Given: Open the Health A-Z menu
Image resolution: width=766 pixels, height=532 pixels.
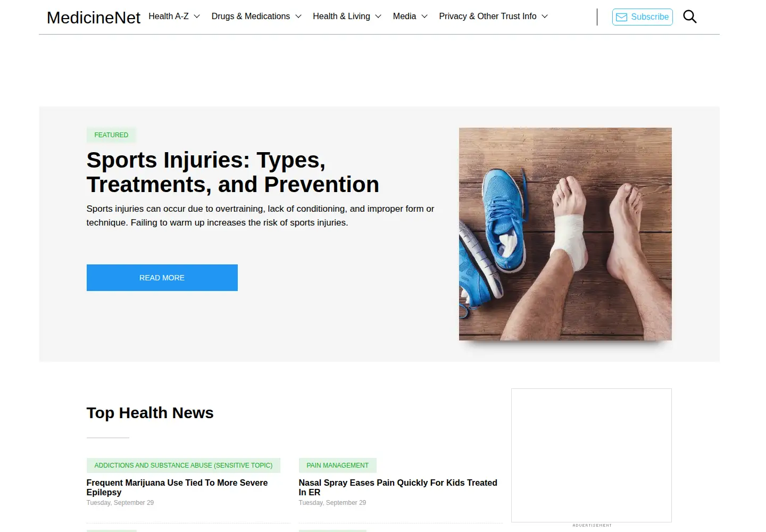Looking at the screenshot, I should tap(169, 16).
